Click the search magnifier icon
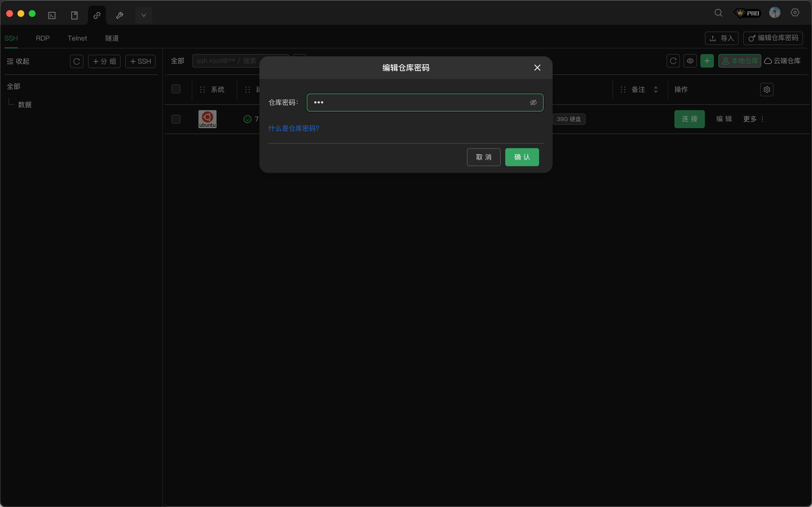The height and width of the screenshot is (507, 812). [x=718, y=13]
